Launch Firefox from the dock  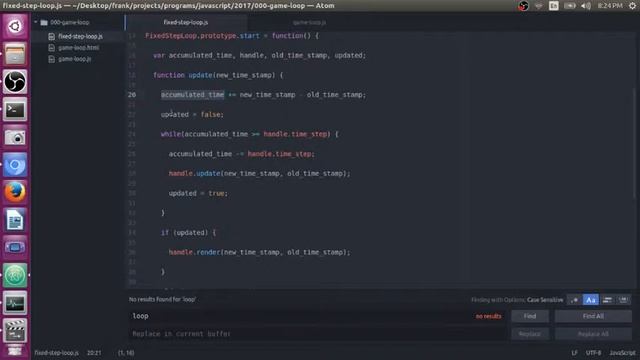(15, 192)
